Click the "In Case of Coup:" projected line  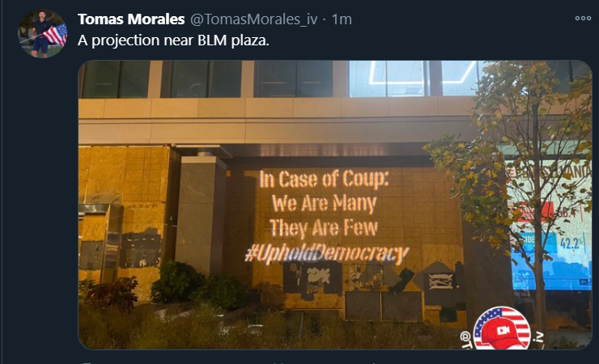324,179
